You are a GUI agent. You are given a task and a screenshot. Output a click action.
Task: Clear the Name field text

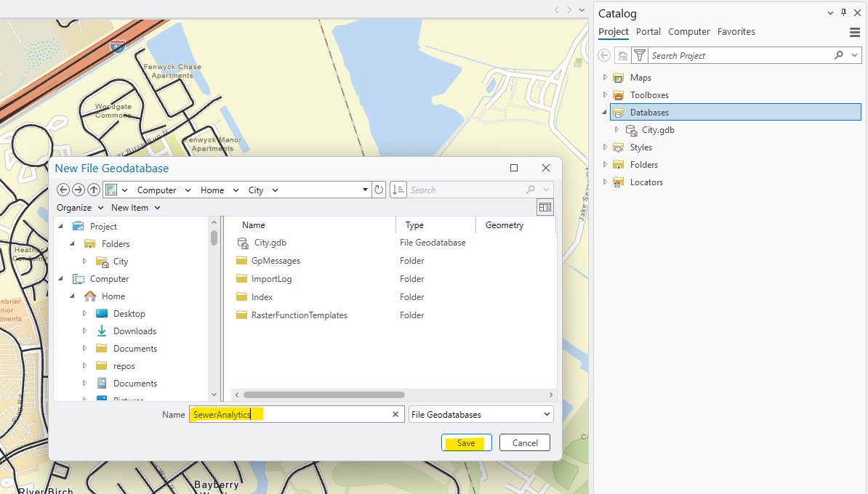[395, 414]
